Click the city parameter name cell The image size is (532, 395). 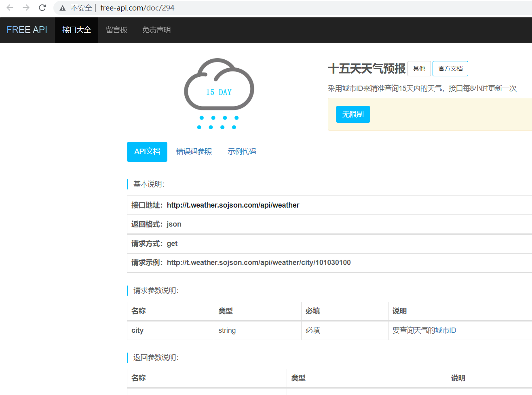point(171,330)
